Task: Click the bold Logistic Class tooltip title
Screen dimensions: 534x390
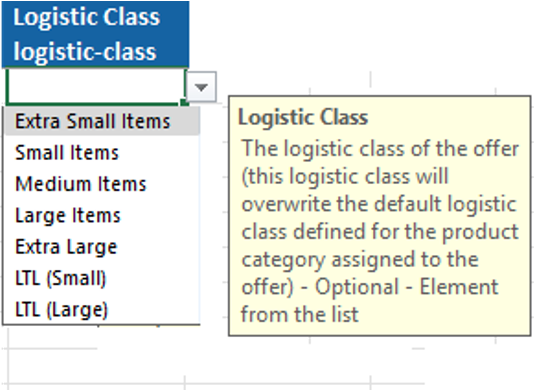Action: click(x=303, y=117)
